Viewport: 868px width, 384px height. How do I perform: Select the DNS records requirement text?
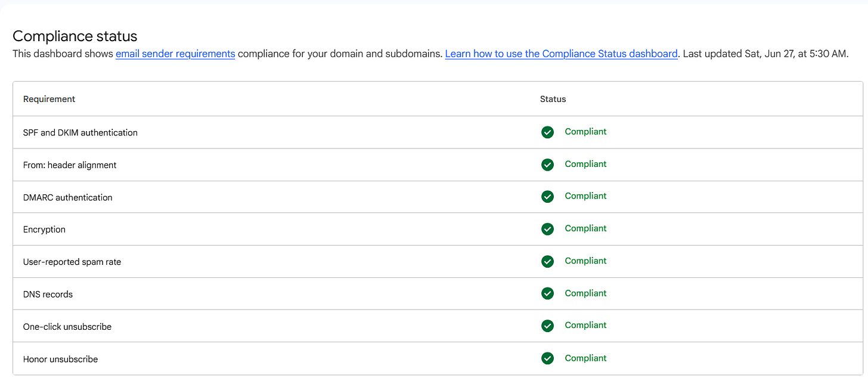[x=48, y=294]
